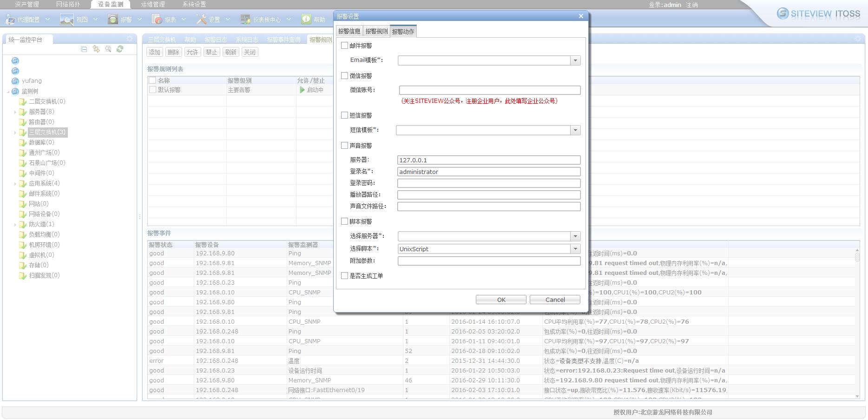Expand the 应用系统(4) tree node

pos(15,184)
